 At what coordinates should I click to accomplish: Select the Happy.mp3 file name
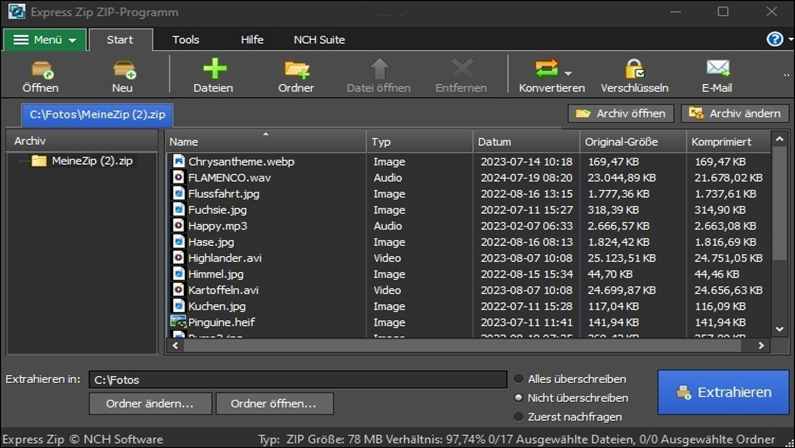[x=218, y=226]
